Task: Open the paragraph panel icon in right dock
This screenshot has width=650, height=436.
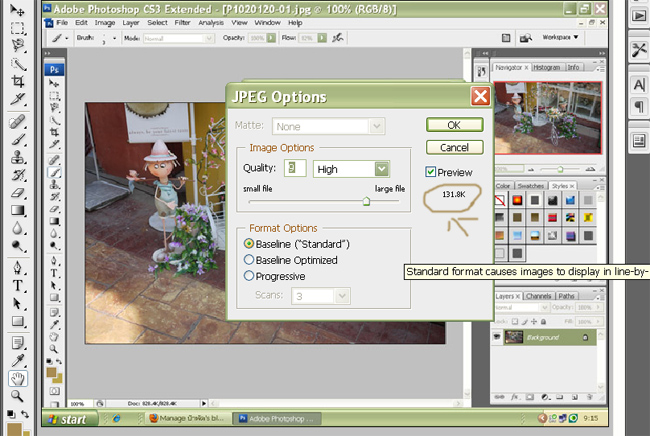Action: (639, 106)
